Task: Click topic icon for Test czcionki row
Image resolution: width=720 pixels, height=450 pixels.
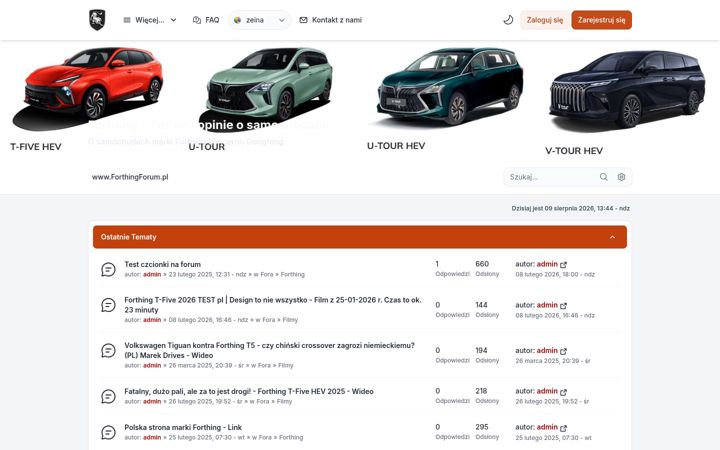Action: (108, 269)
